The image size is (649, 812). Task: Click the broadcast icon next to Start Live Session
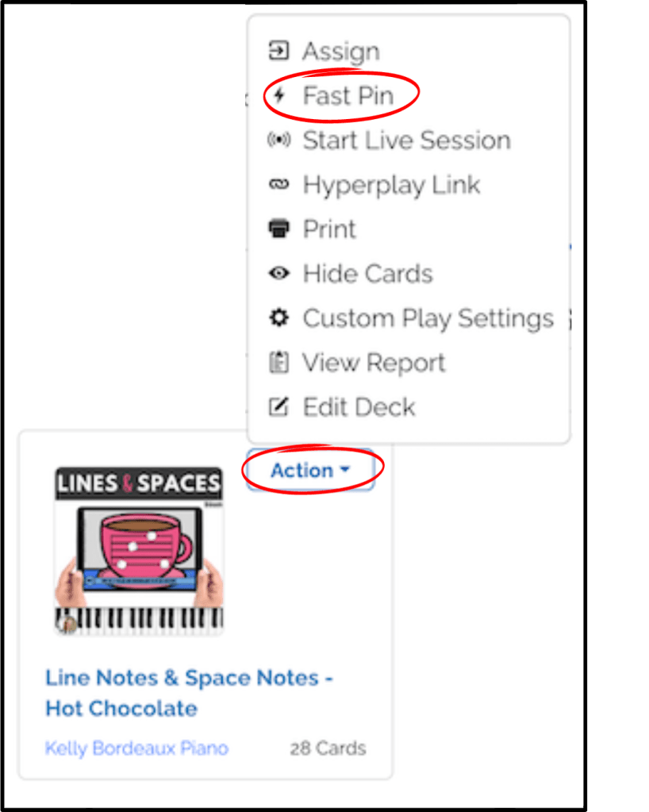coord(279,140)
